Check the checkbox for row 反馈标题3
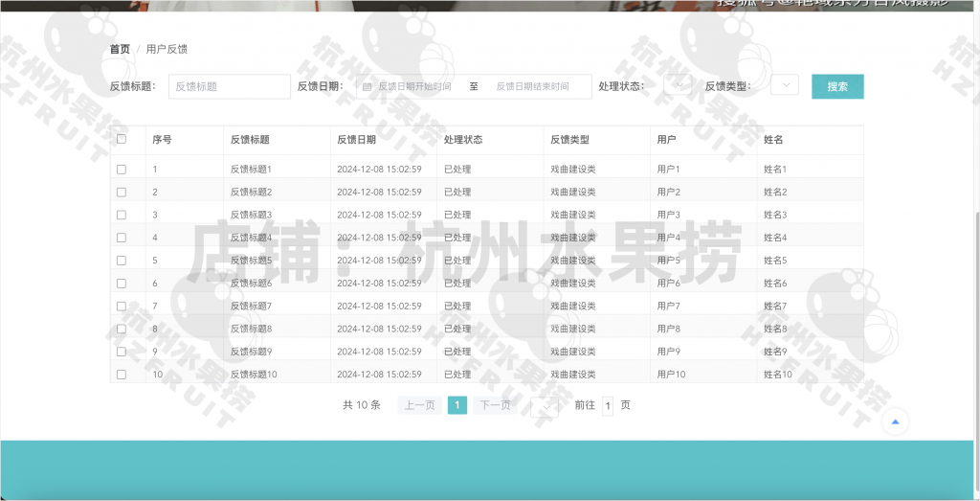The image size is (980, 501). (x=122, y=215)
